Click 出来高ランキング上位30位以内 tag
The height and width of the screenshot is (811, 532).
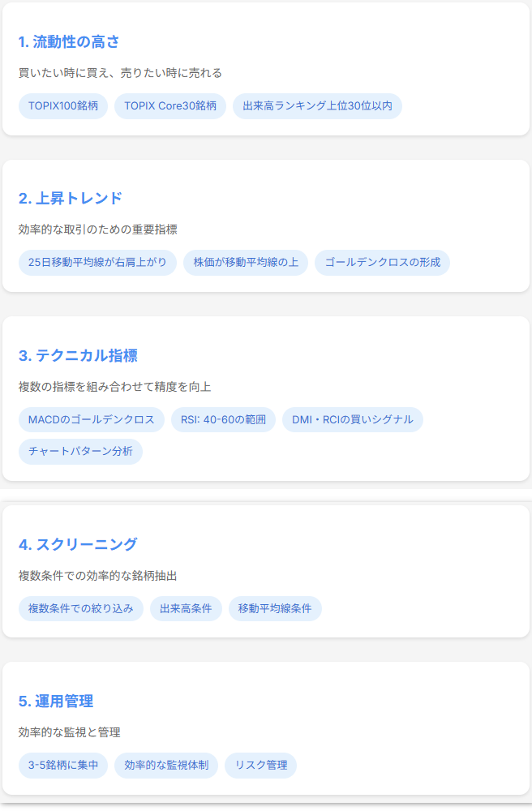pyautogui.click(x=317, y=106)
